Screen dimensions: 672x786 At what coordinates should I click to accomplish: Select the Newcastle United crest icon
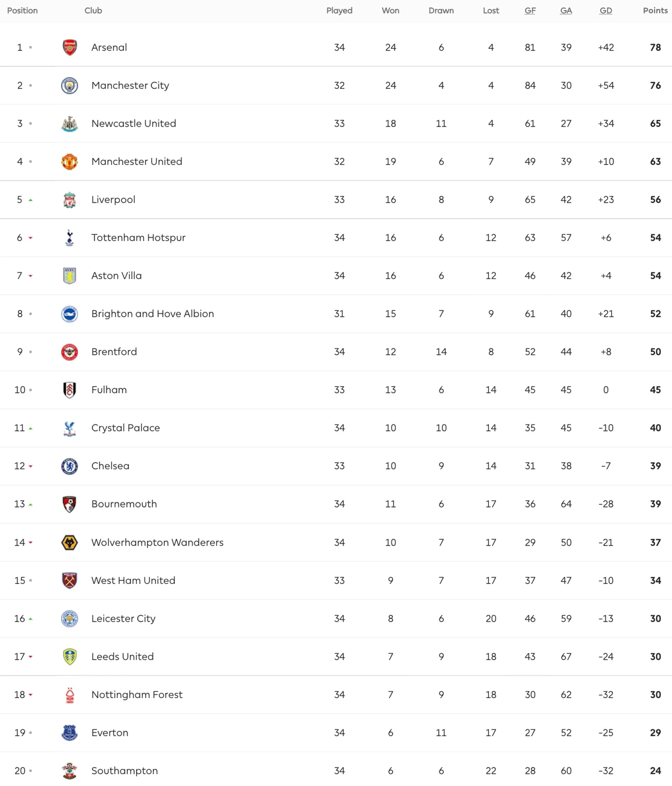click(70, 124)
